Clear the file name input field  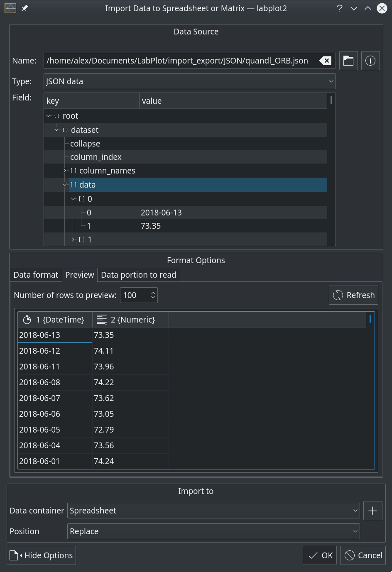(326, 61)
